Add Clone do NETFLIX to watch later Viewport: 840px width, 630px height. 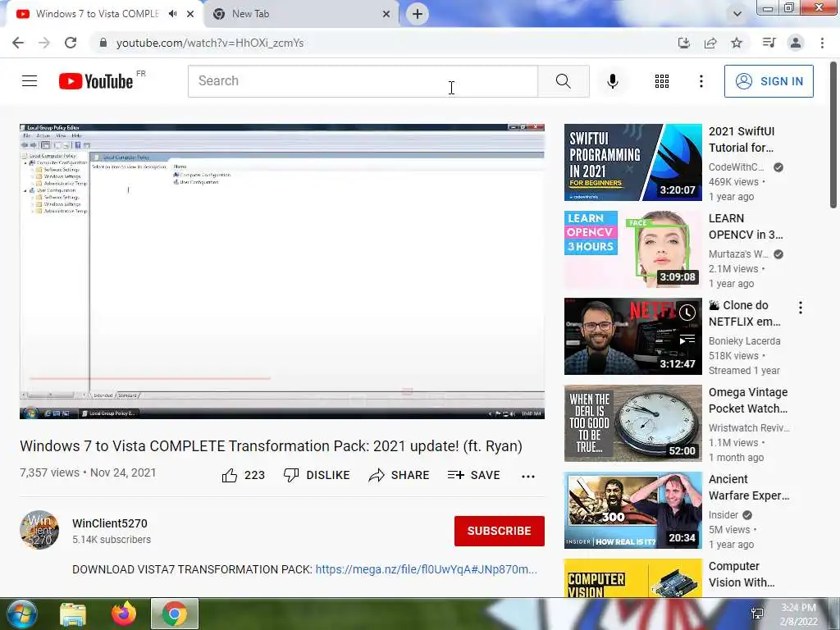pos(687,313)
